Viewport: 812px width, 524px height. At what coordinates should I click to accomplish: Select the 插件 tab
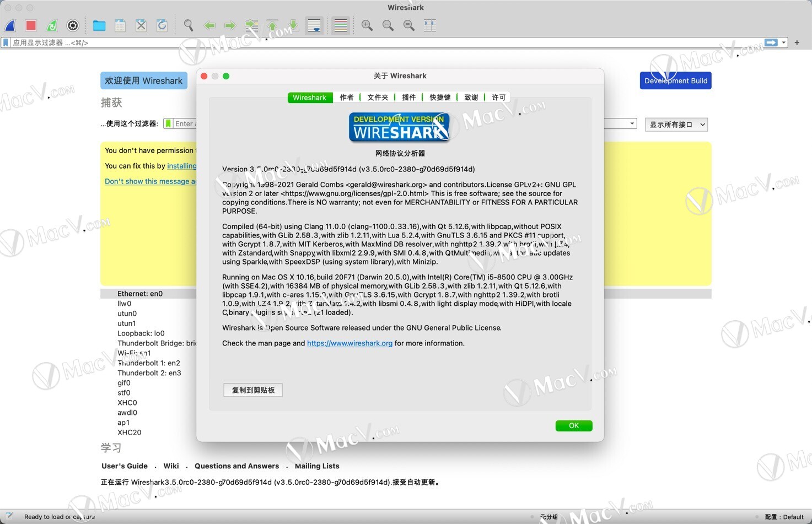(x=409, y=98)
